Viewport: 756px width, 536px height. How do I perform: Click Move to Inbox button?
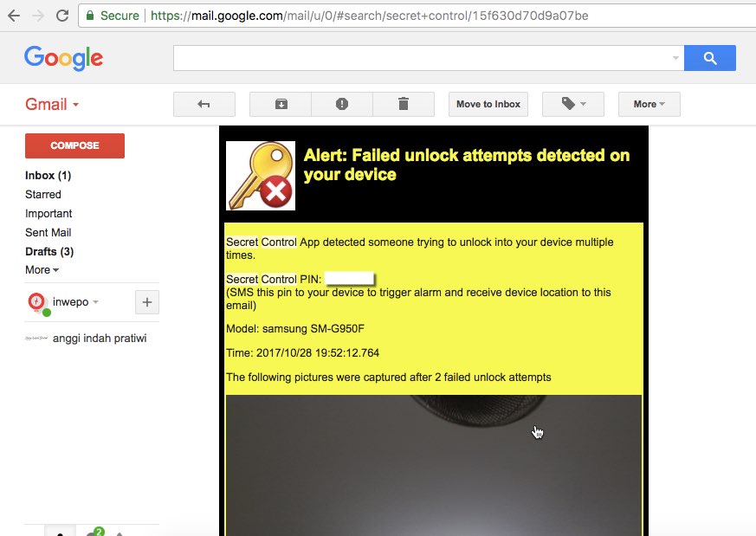pyautogui.click(x=488, y=104)
